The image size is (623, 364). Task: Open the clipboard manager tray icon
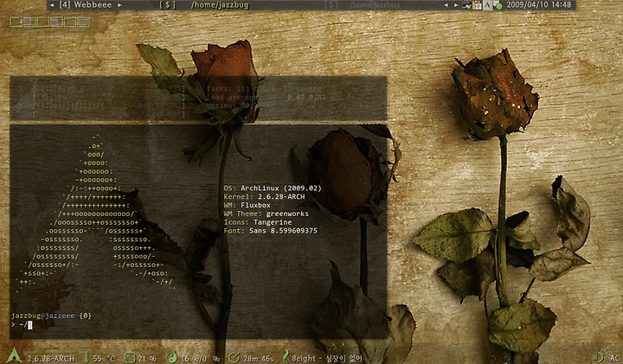pyautogui.click(x=477, y=5)
